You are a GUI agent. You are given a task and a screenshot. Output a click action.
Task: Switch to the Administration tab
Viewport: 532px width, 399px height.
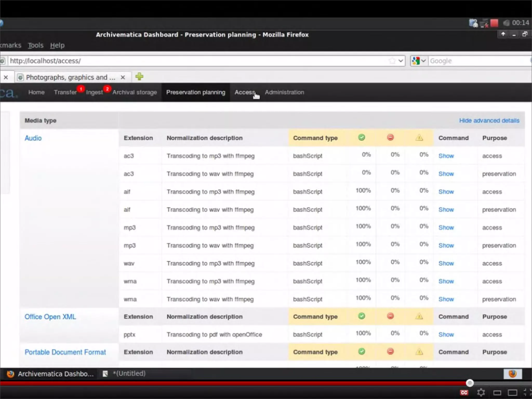(284, 92)
